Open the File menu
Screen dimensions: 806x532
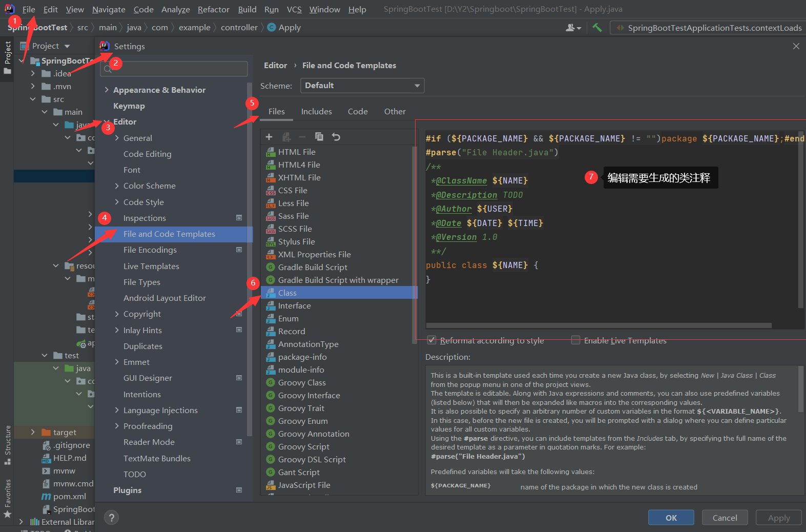(x=29, y=9)
